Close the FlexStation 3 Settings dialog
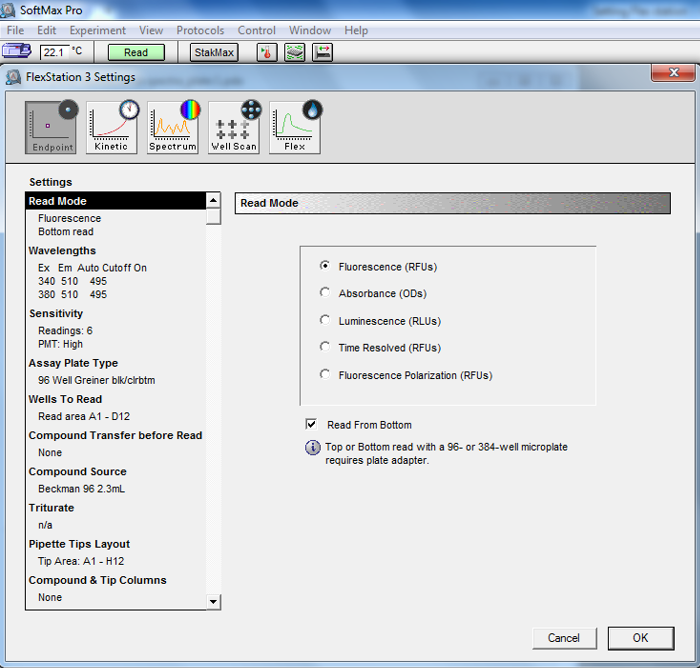The height and width of the screenshot is (668, 700). coord(673,72)
